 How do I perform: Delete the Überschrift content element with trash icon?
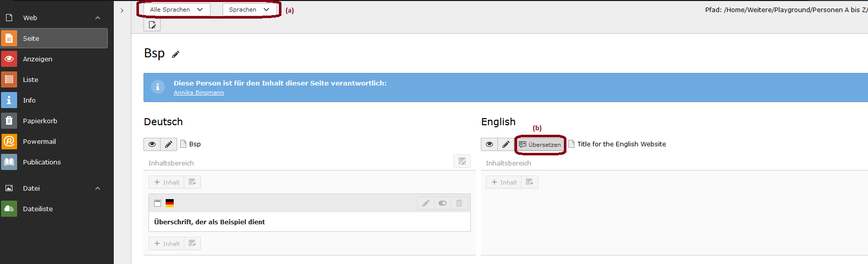point(459,203)
